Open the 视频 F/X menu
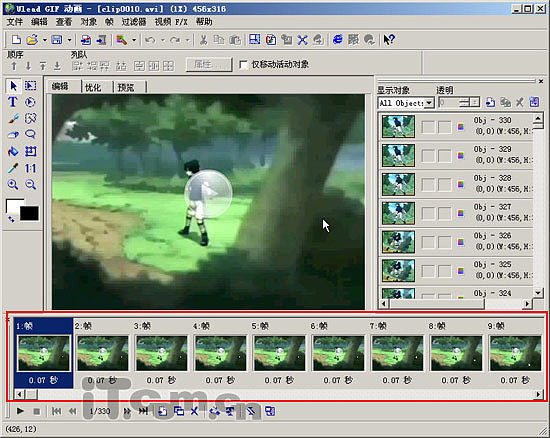This screenshot has width=550, height=438. pos(171,22)
